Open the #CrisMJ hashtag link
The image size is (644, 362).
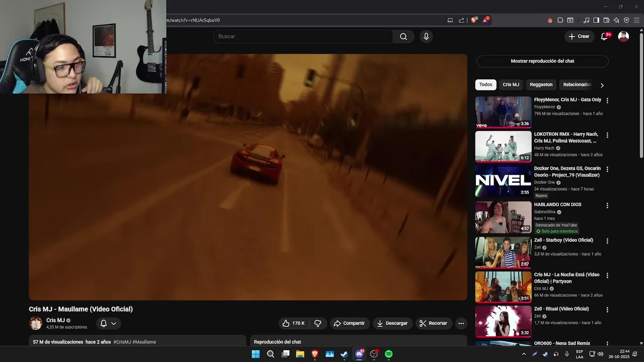pyautogui.click(x=122, y=342)
